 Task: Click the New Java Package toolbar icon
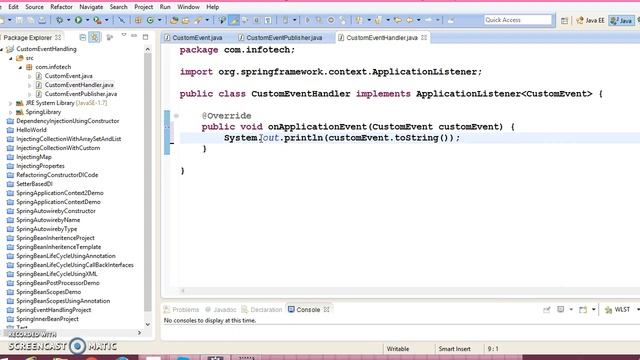coord(138,20)
